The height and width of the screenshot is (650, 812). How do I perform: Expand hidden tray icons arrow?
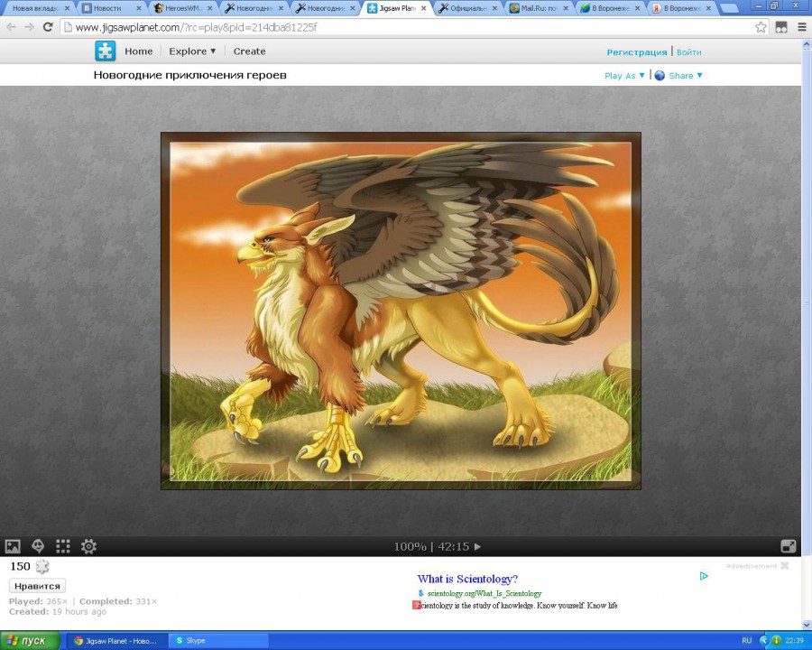(762, 641)
